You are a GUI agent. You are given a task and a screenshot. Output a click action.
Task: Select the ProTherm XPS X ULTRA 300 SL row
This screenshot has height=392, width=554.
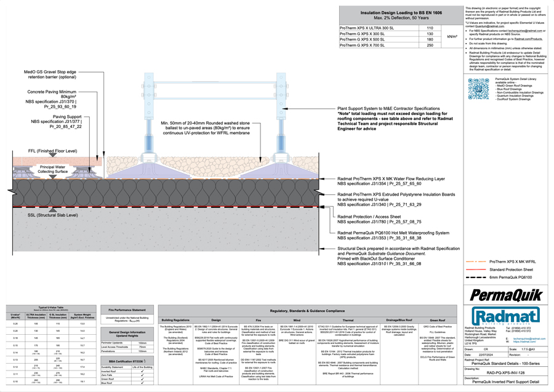coord(379,28)
